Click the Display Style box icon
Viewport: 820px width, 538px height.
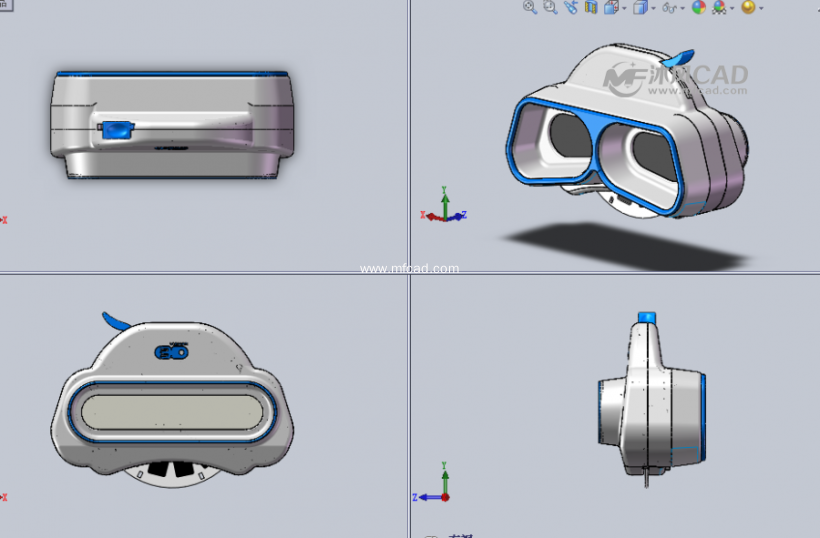click(640, 7)
